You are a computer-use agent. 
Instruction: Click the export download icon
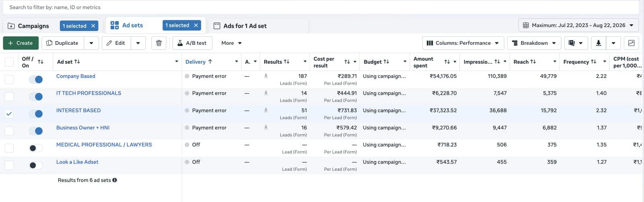599,43
